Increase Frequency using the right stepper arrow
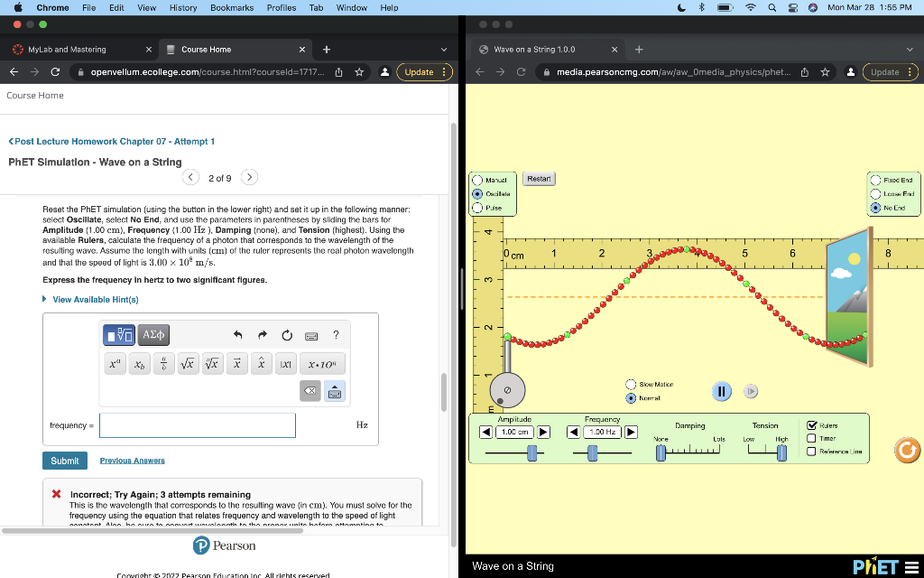924x578 pixels. (x=630, y=431)
